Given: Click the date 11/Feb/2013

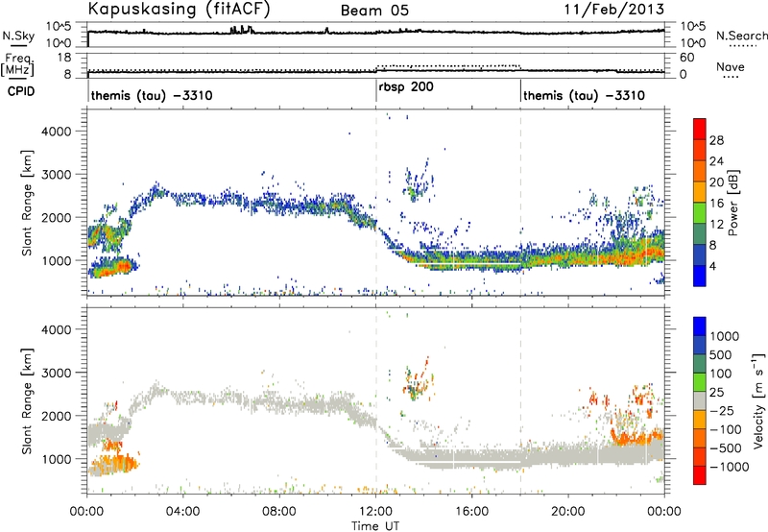Looking at the screenshot, I should click(614, 9).
